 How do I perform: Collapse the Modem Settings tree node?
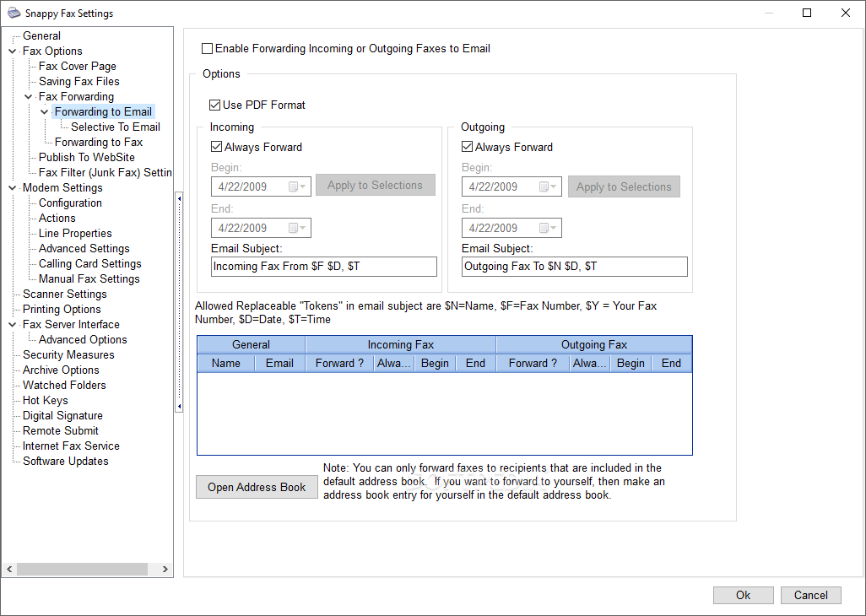[x=13, y=187]
